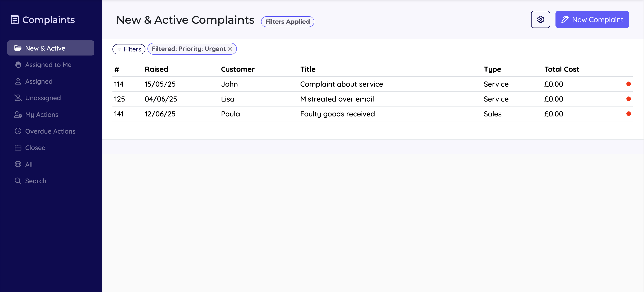Click the open-folder icon beside New & Active
Viewport: 644px width, 292px height.
pos(18,48)
